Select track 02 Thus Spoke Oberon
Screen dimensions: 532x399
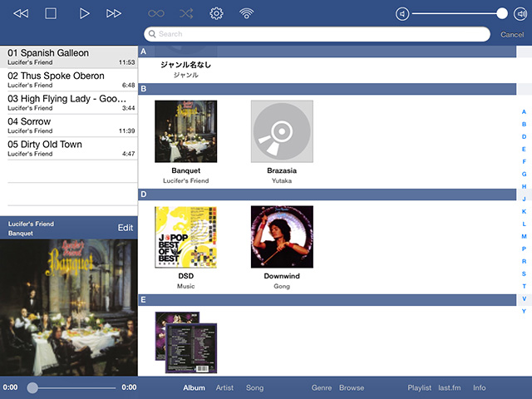click(x=69, y=80)
